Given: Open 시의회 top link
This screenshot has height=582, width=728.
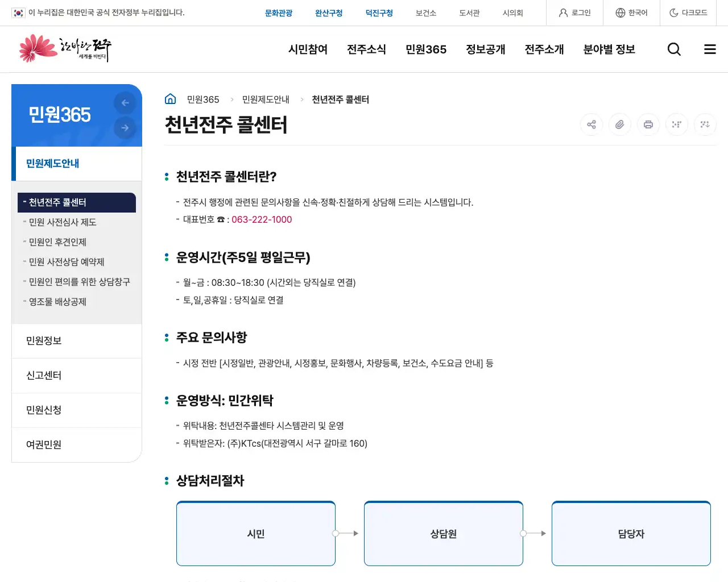Looking at the screenshot, I should point(512,13).
